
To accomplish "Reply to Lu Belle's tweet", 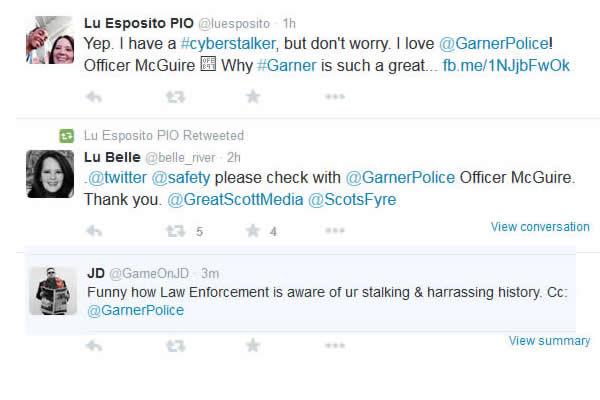I will coord(94,231).
